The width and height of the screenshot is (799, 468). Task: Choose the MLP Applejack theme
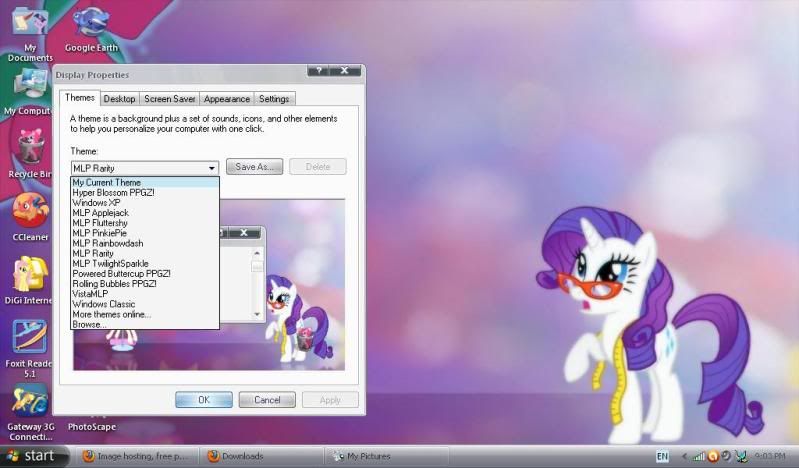tap(145, 213)
